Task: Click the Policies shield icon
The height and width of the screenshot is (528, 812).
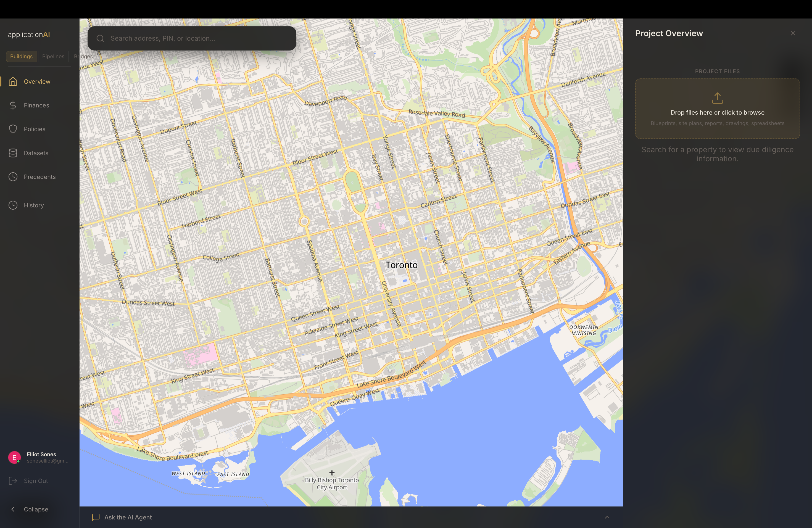Action: (13, 129)
